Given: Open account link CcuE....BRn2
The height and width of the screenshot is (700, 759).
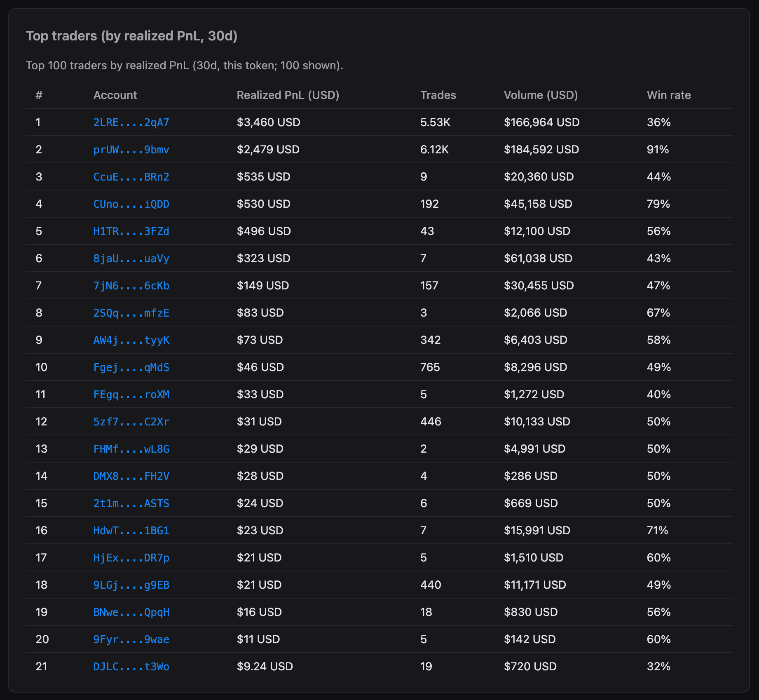Looking at the screenshot, I should 131,177.
